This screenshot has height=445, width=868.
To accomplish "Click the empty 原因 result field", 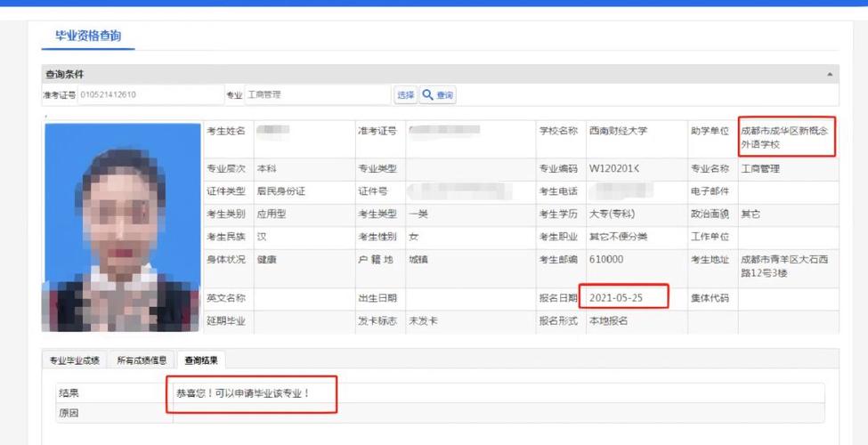I will pyautogui.click(x=499, y=413).
